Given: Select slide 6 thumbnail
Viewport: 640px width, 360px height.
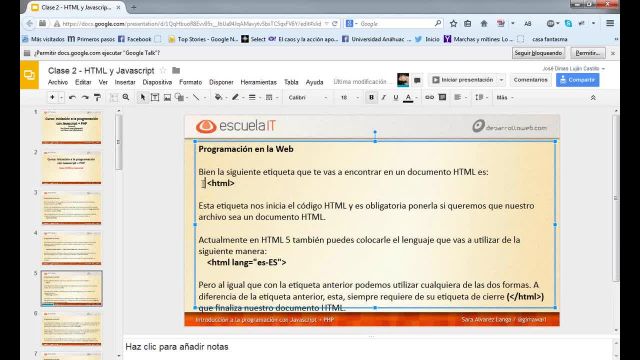Looking at the screenshot, I should click(71, 329).
